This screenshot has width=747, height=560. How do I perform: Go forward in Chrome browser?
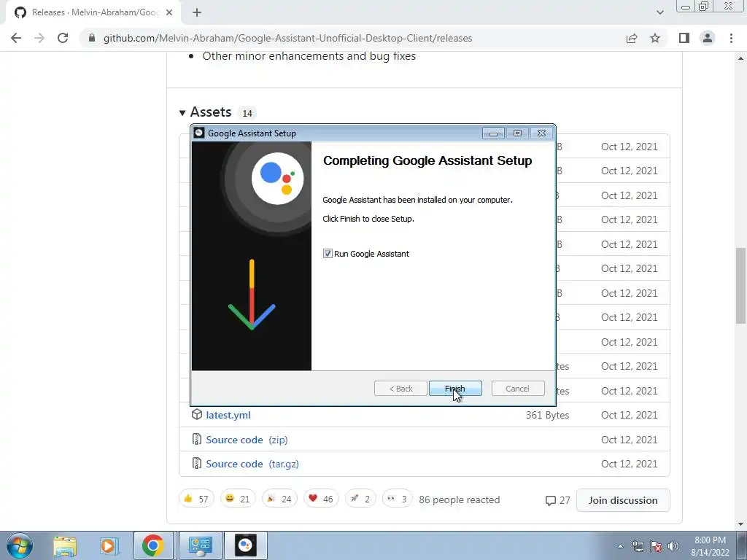point(39,38)
